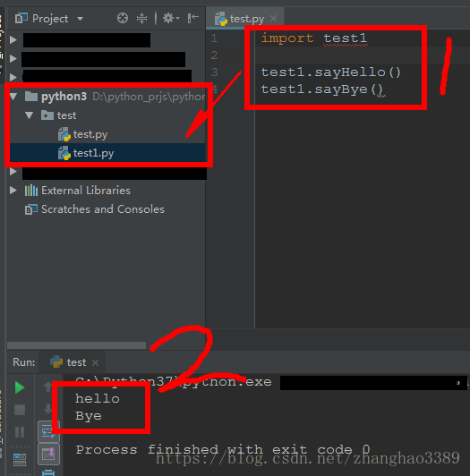The height and width of the screenshot is (476, 470).
Task: Click the scroll from source target icon
Action: (x=123, y=18)
